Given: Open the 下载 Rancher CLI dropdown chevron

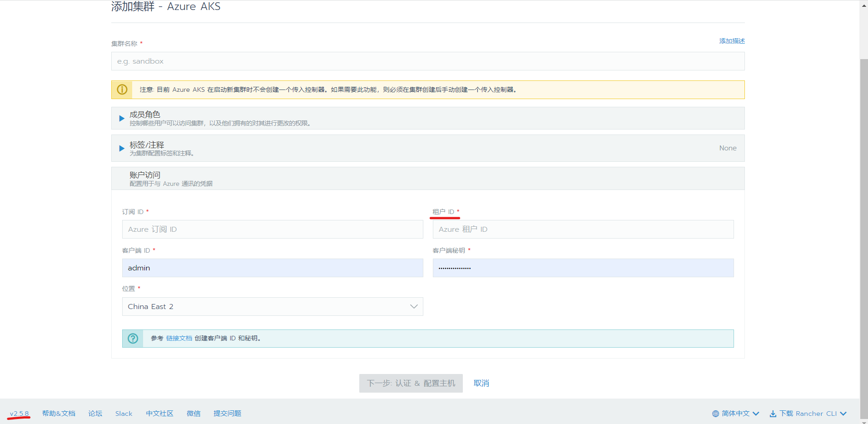Looking at the screenshot, I should 843,414.
